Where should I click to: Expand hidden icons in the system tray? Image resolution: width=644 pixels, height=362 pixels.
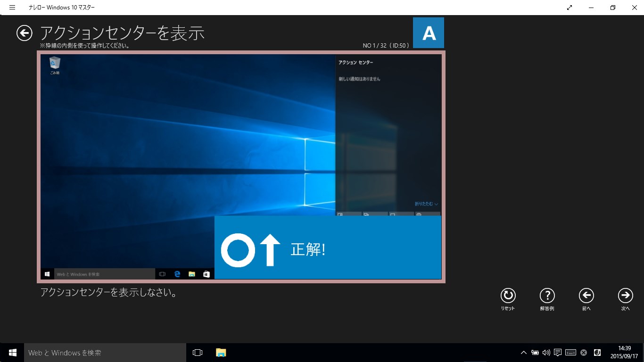523,352
